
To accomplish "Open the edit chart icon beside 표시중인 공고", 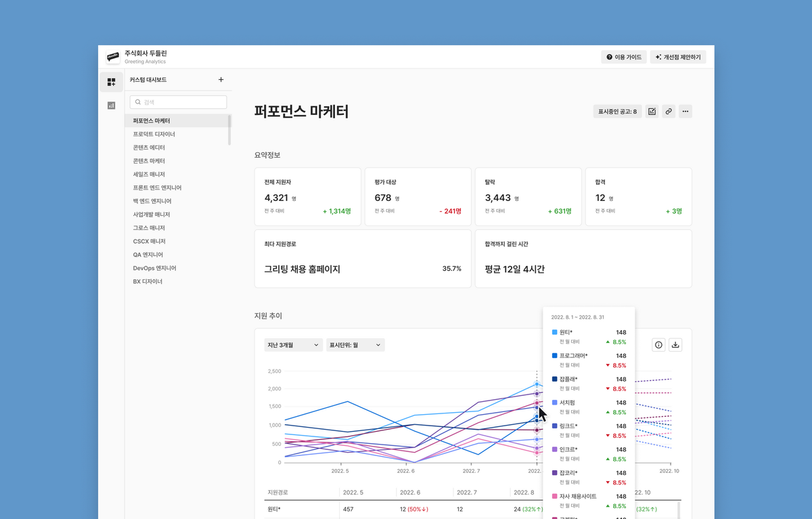I will [652, 112].
